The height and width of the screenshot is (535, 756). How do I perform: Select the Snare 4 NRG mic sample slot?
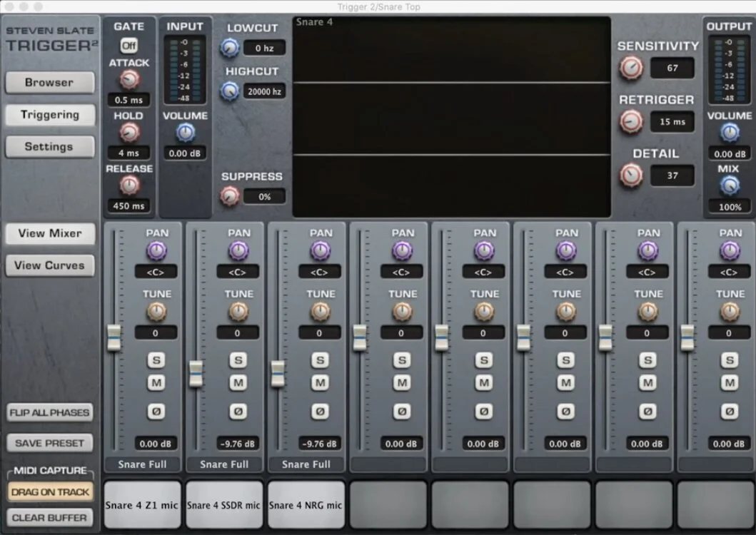[306, 504]
